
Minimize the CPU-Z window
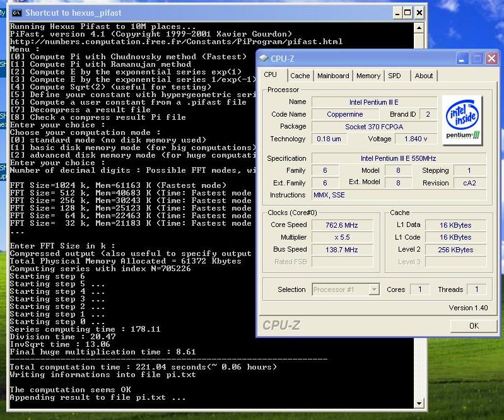click(x=462, y=59)
